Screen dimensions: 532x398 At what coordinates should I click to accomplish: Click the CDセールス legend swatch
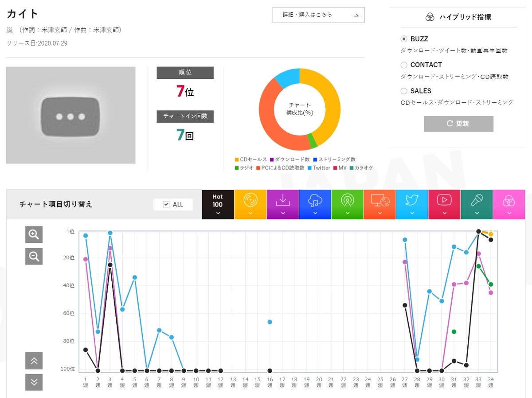pos(237,160)
